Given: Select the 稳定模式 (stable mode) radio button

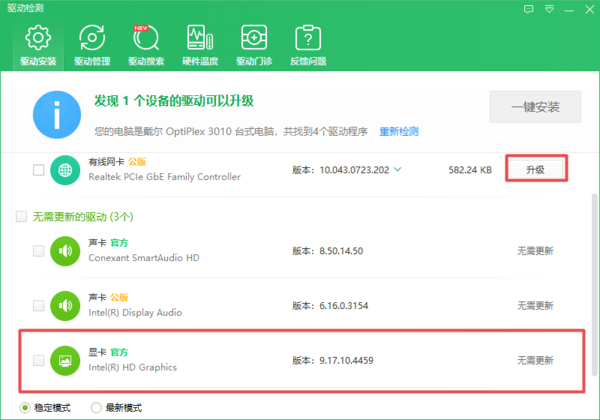Looking at the screenshot, I should coord(25,408).
